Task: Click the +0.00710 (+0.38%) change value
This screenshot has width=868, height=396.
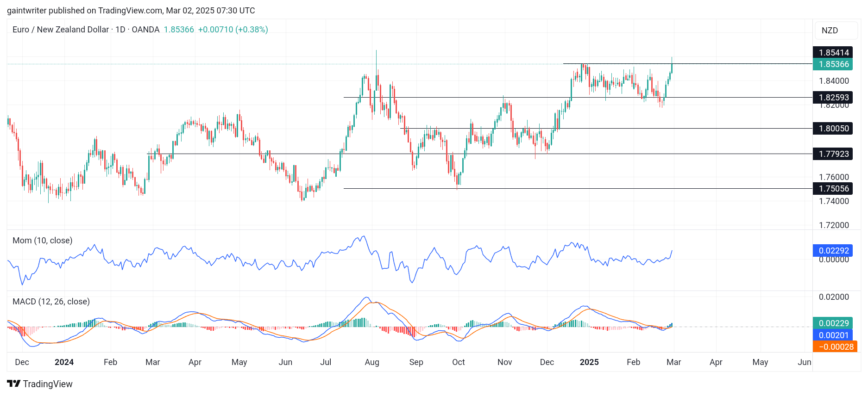Action: pos(233,30)
